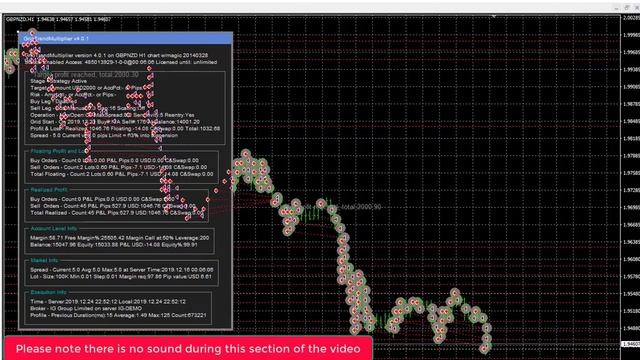Click floating 'Sell Orders - Count:2 Lots:0.60' row
The width and height of the screenshot is (640, 360).
[x=118, y=167]
